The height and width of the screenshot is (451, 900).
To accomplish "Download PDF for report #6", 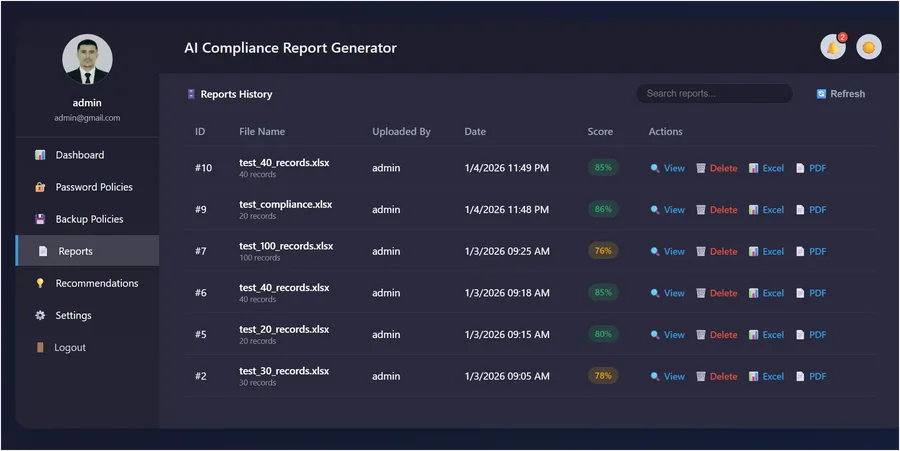I will (x=811, y=293).
